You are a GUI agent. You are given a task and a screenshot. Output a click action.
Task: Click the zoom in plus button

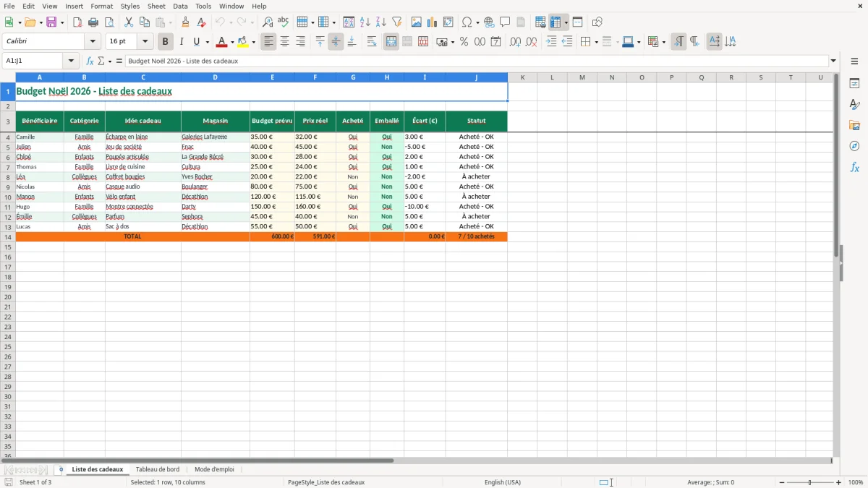[x=838, y=482]
